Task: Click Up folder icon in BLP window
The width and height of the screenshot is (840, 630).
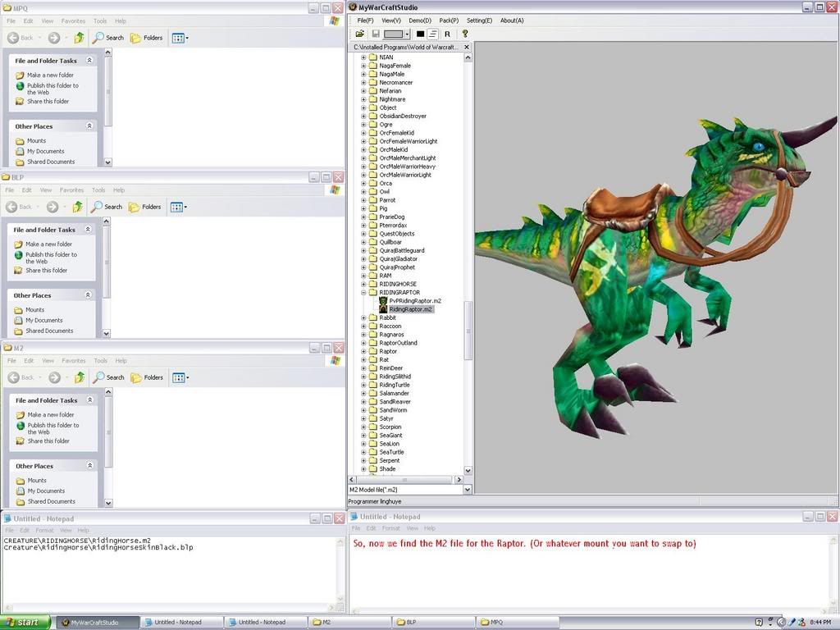Action: 78,207
